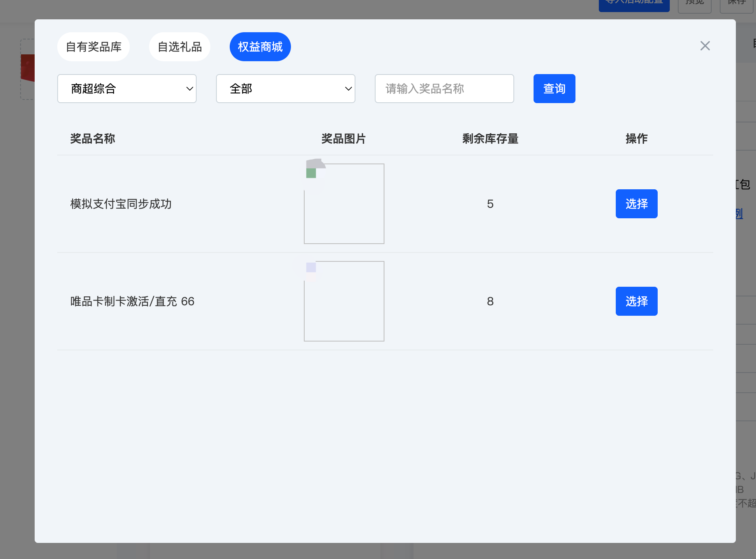Click the 模拟支付宝同步成功 prize image

(x=344, y=203)
